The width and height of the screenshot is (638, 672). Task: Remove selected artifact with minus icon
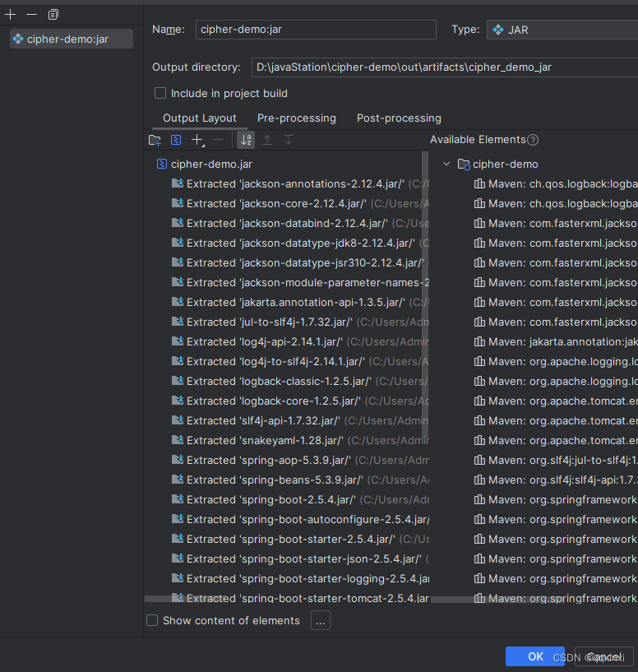pos(32,15)
